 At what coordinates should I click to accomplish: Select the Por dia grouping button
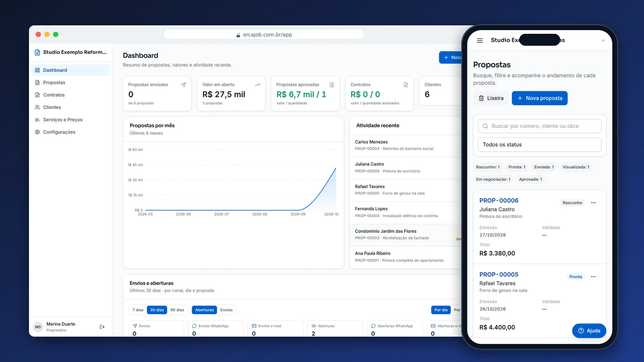click(x=441, y=310)
